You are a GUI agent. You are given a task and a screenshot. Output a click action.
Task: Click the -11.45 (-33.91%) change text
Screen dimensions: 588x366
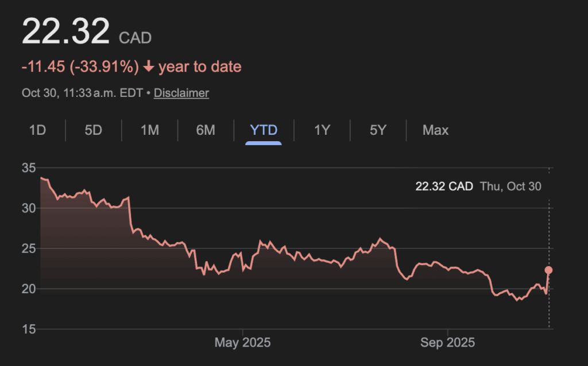pos(80,67)
